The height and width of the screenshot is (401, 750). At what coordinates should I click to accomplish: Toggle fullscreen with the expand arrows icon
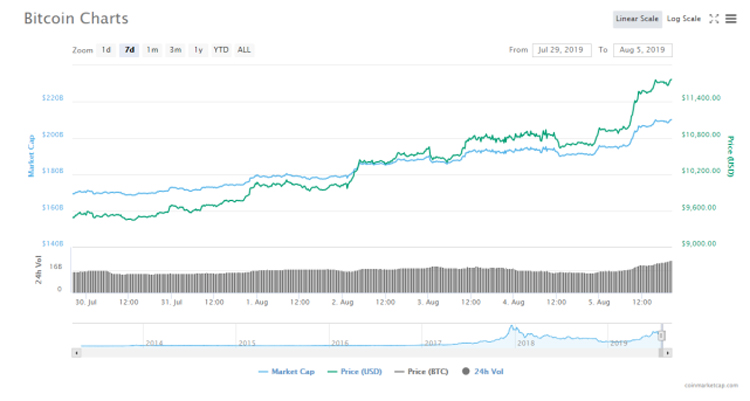(x=714, y=19)
